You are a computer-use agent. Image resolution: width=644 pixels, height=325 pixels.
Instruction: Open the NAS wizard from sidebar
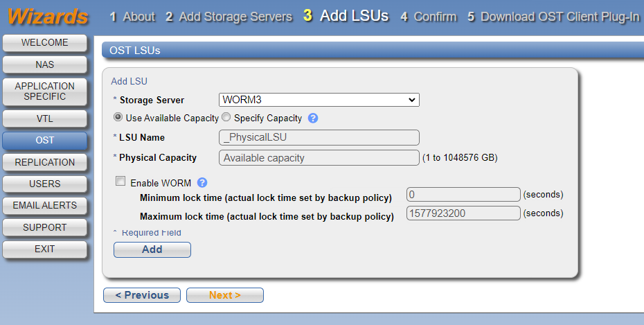pyautogui.click(x=45, y=64)
